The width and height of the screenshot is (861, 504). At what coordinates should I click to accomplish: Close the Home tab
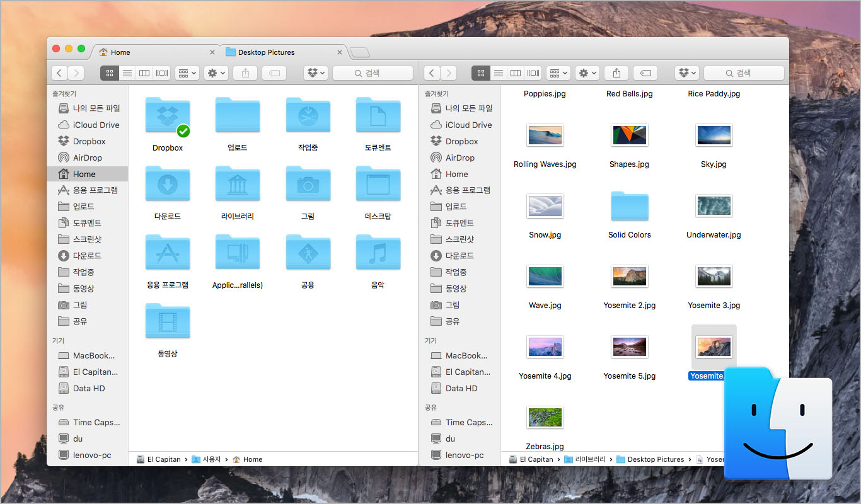[x=212, y=52]
